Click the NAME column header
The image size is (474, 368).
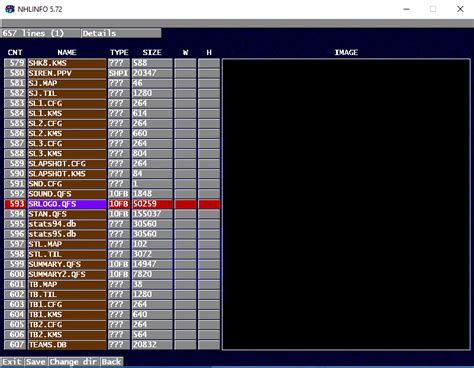pos(67,52)
